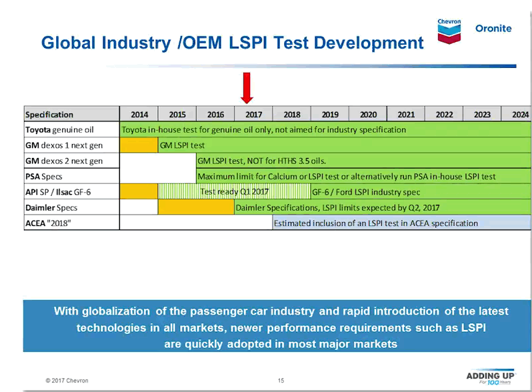Click the Toyota in-house test description bar
Image resolution: width=532 pixels, height=392 pixels.
(x=325, y=129)
